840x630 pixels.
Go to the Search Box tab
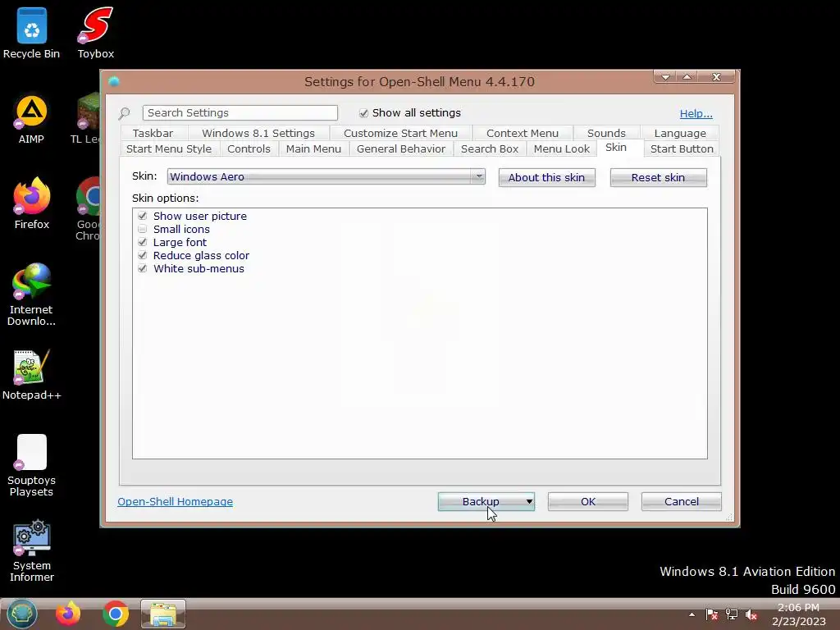point(490,149)
